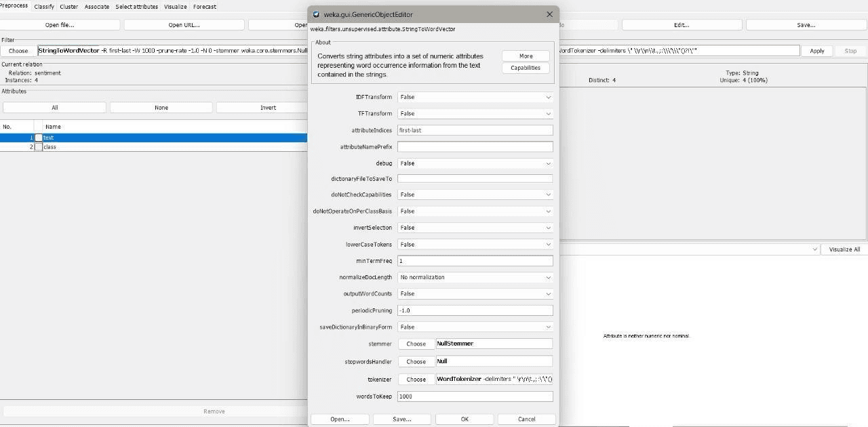Screen dimensions: 868x427
Task: Click the Visualize All button
Action: pos(844,249)
